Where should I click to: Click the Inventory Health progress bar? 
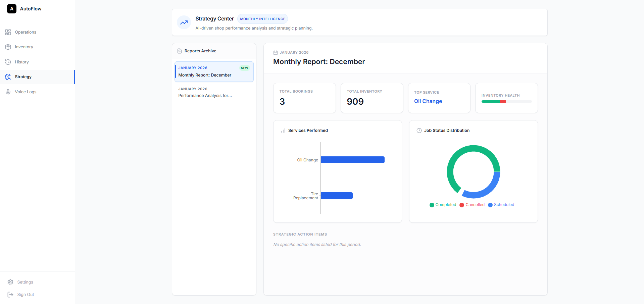pos(506,101)
